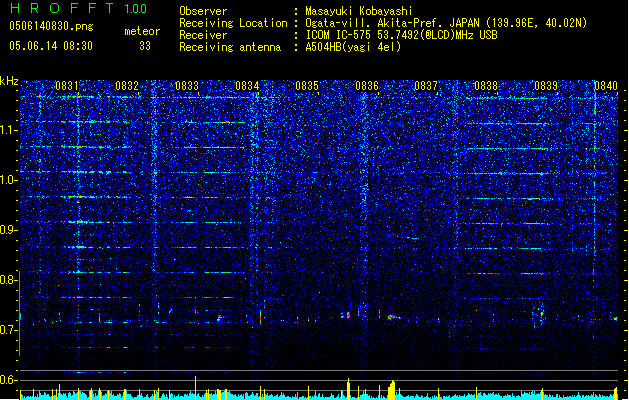Click the 0833 time marker
This screenshot has height=400, width=629.
[x=187, y=86]
